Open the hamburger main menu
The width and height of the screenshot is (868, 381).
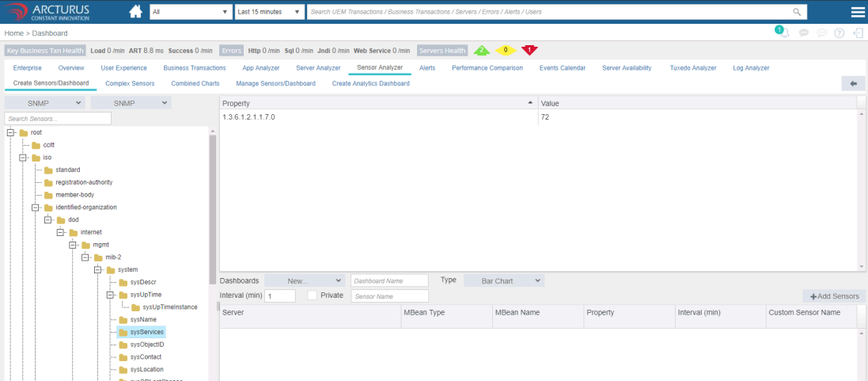(857, 12)
